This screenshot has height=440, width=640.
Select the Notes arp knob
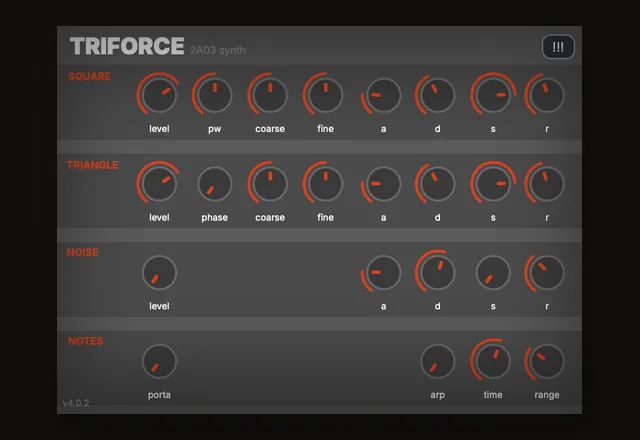437,361
